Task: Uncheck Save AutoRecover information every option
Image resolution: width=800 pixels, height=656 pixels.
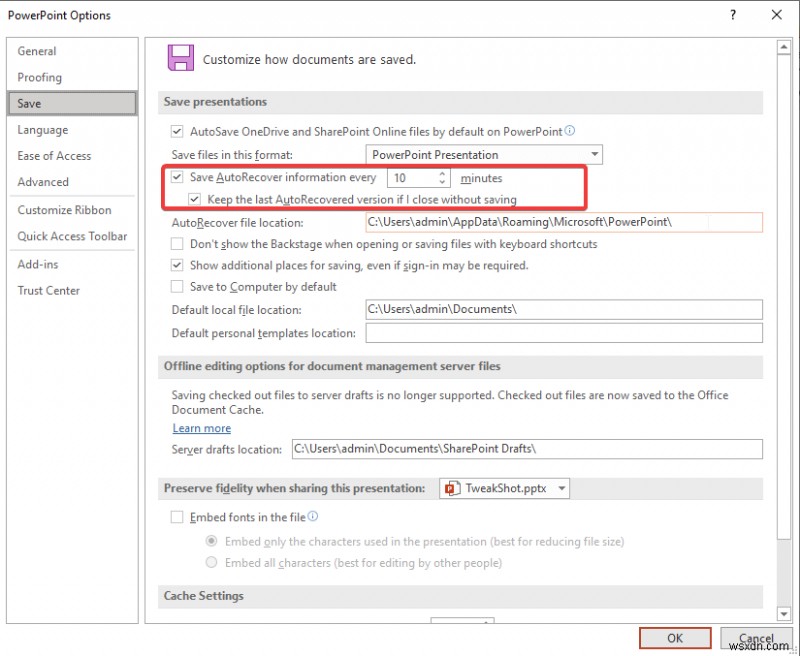Action: [177, 177]
